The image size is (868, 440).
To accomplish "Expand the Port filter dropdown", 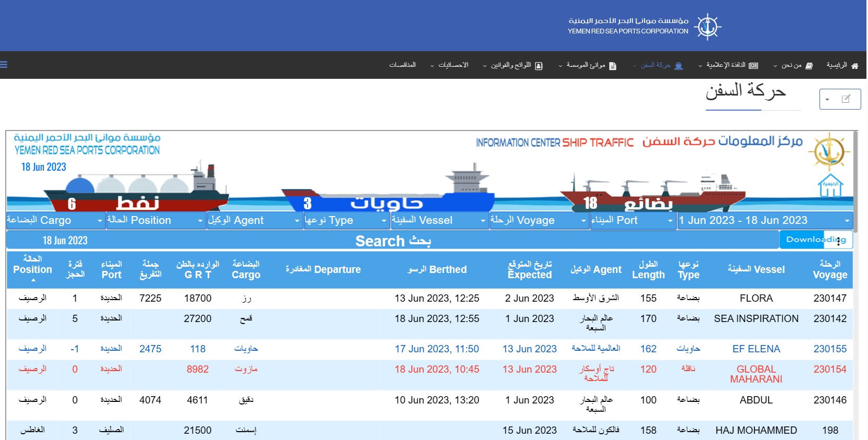I will point(632,221).
